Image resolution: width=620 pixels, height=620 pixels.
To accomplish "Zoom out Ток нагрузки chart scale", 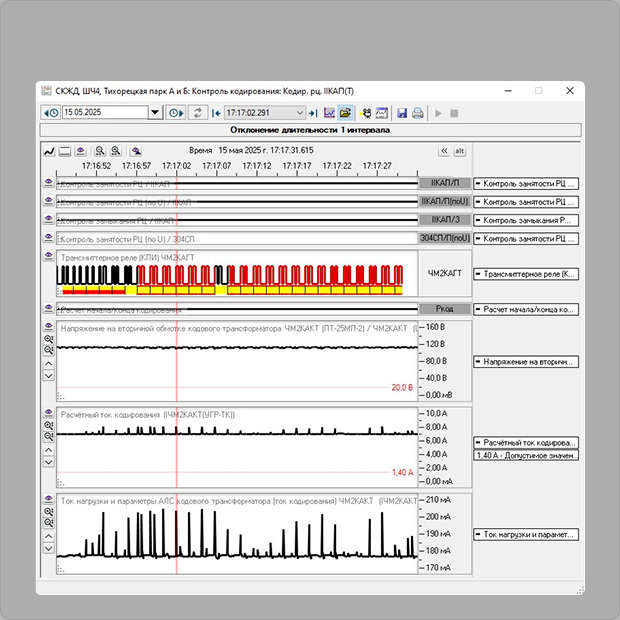I will pos(49,523).
